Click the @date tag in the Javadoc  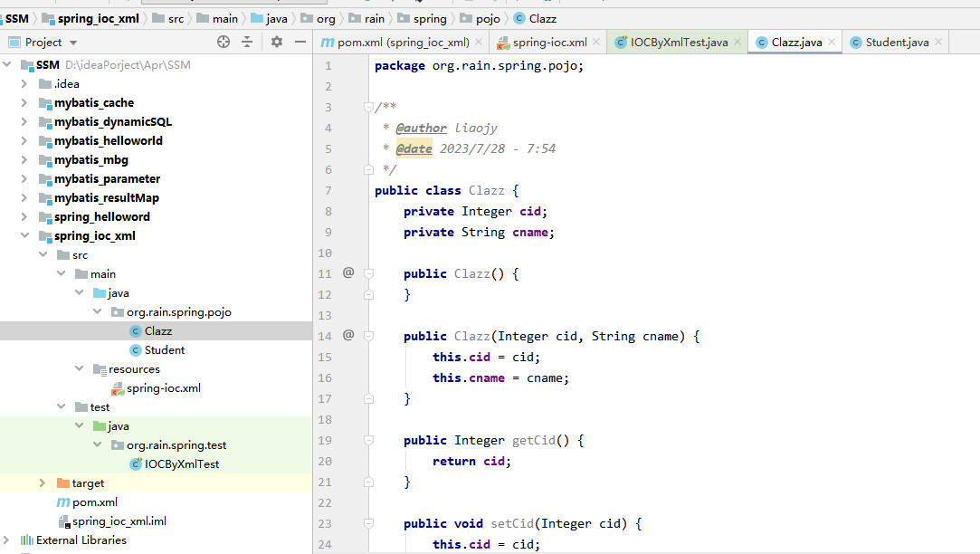tap(414, 148)
